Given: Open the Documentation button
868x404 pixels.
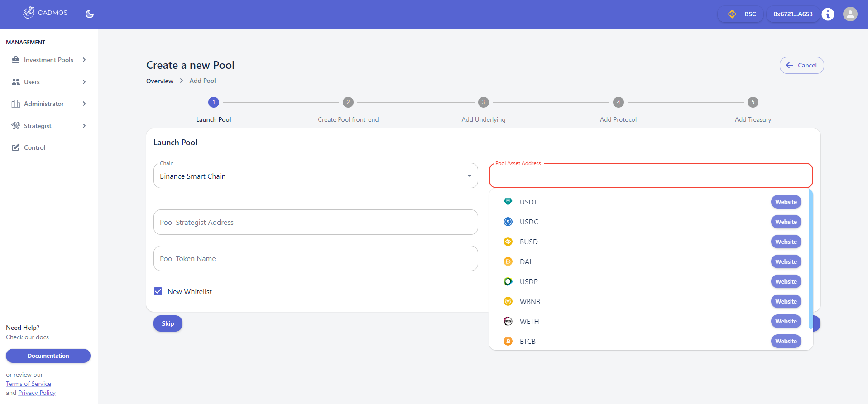Looking at the screenshot, I should (48, 356).
